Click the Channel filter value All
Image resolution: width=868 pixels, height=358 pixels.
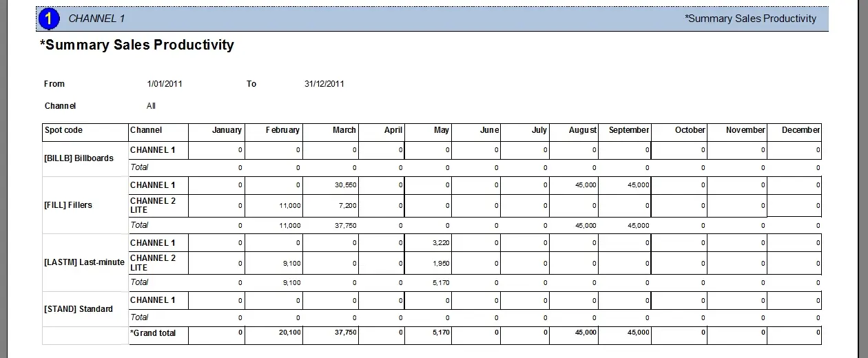click(x=151, y=106)
